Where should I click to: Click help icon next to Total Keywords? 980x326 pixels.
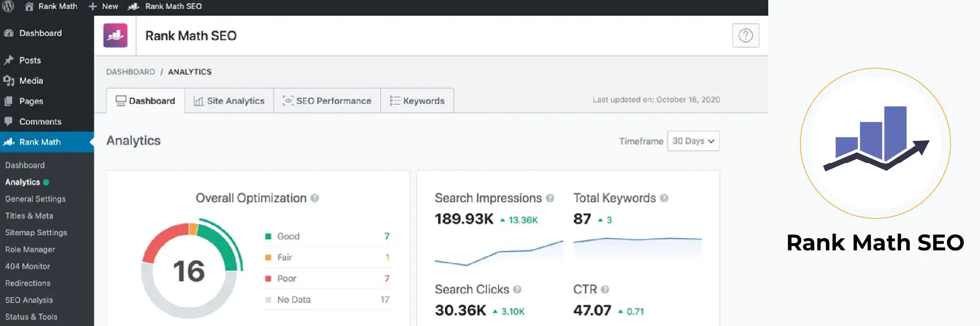664,198
